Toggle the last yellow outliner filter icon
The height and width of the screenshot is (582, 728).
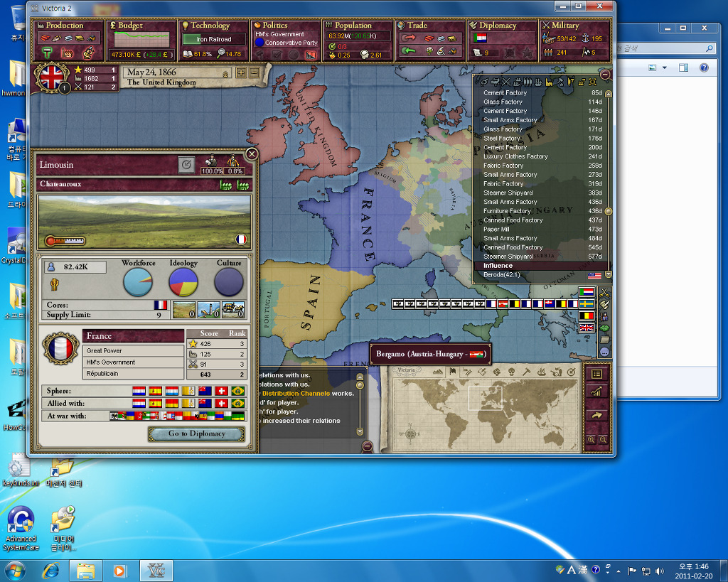pos(593,82)
